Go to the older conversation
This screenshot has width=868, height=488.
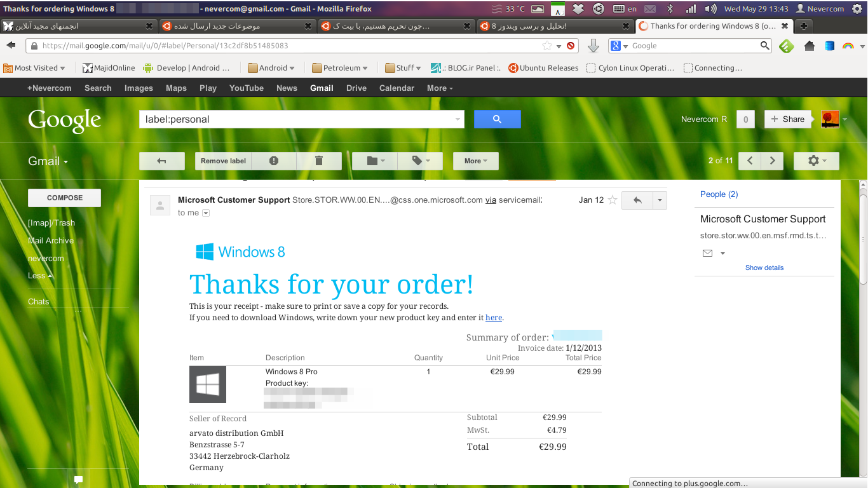click(x=772, y=161)
